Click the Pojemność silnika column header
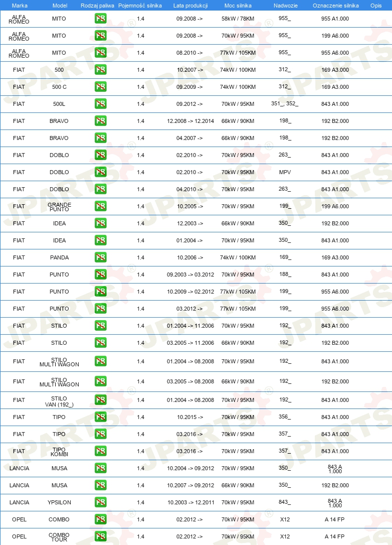This screenshot has height=545, width=392. coord(140,6)
